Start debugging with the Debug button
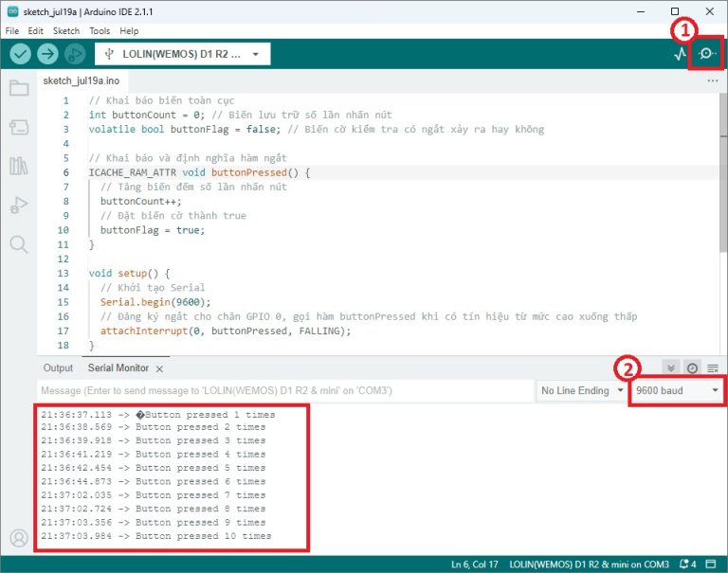 pos(75,54)
